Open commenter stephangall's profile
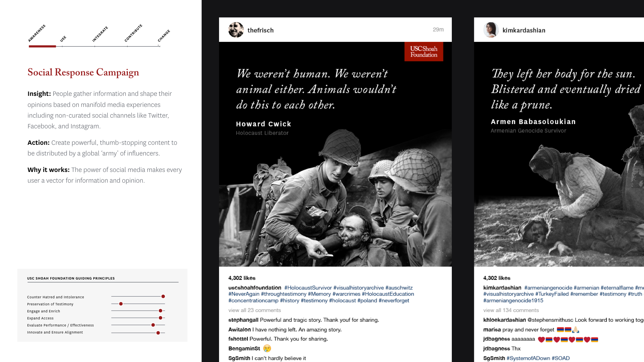644x362 pixels. [x=243, y=320]
